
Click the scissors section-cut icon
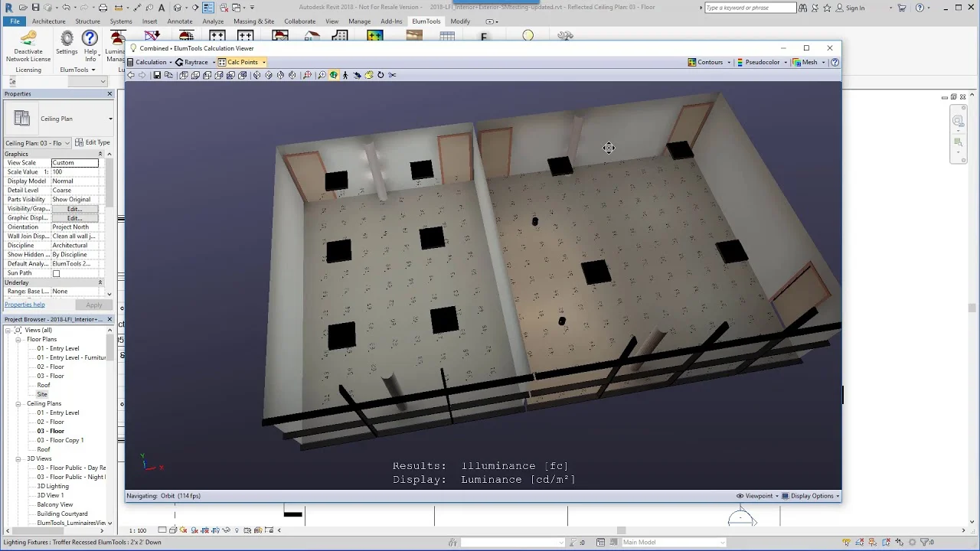[392, 75]
